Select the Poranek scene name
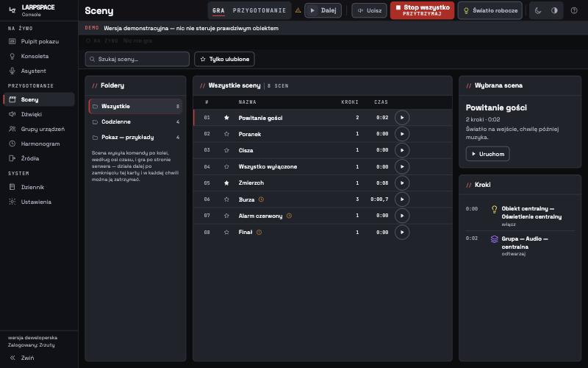 250,134
